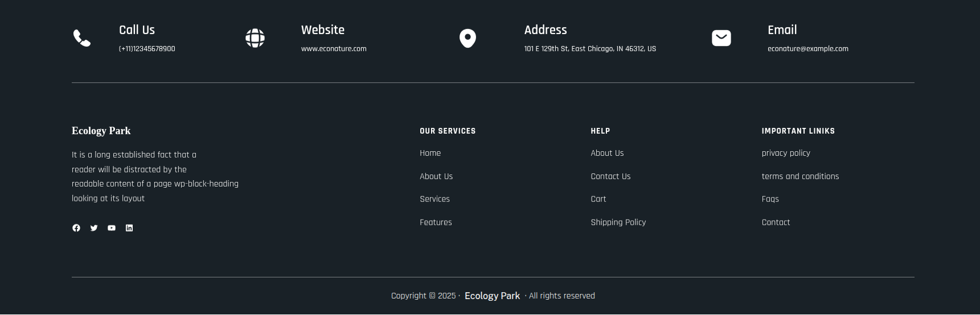The width and height of the screenshot is (980, 315).
Task: Click the envelope Email icon
Action: [721, 38]
